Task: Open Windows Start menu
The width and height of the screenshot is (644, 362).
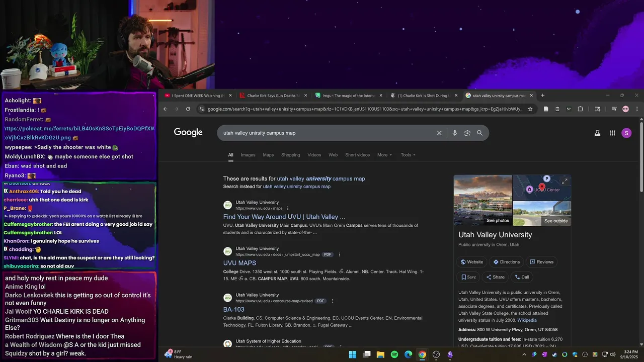Action: pos(353,354)
